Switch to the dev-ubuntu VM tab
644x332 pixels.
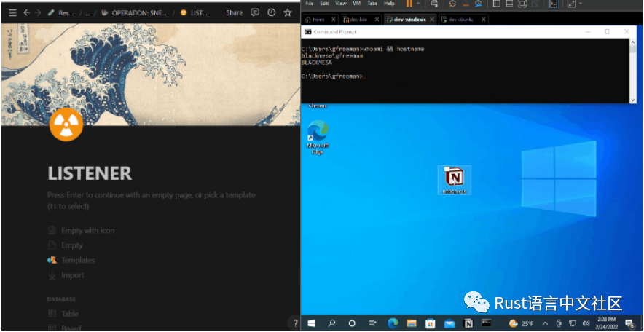coord(460,19)
